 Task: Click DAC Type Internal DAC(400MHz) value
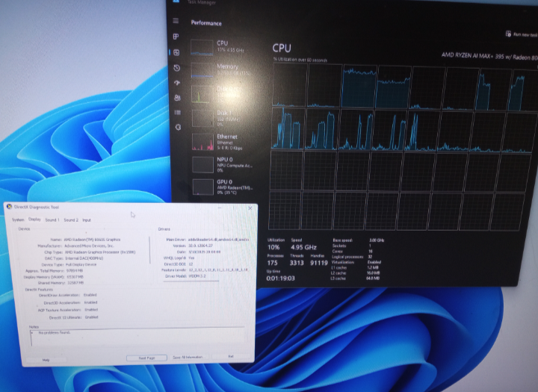[x=84, y=258]
